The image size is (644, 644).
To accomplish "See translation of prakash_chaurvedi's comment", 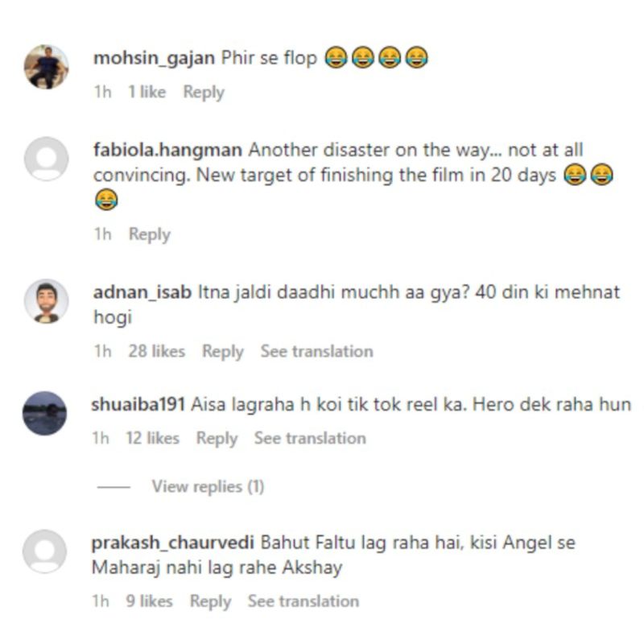I will pyautogui.click(x=303, y=601).
